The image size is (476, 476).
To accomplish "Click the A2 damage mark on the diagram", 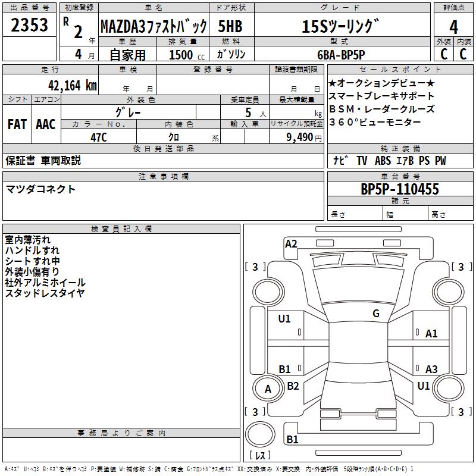I will click(x=291, y=244).
